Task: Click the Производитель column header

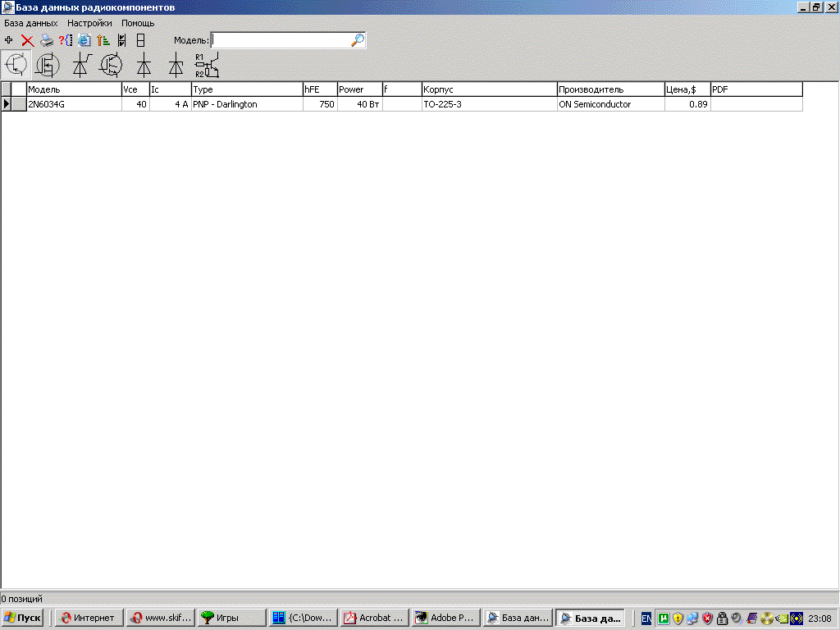Action: click(x=609, y=89)
